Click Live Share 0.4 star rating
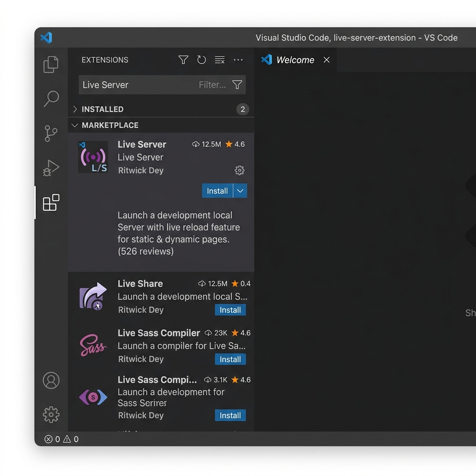The image size is (476, 476). (241, 284)
